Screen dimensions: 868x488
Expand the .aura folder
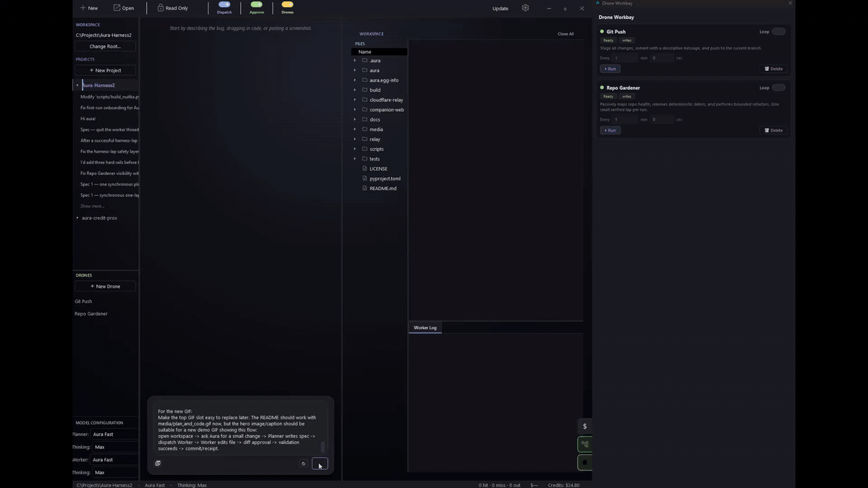click(355, 61)
